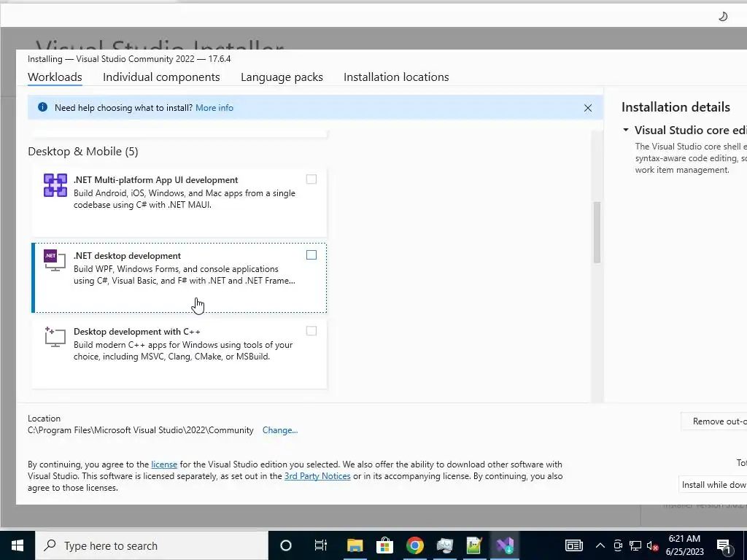Open Task View in the taskbar
Image resolution: width=747 pixels, height=560 pixels.
coord(321,545)
